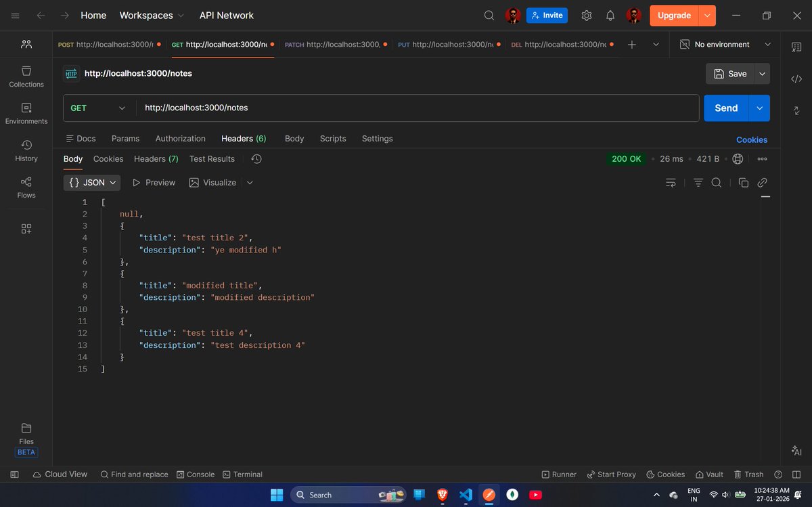
Task: Toggle the sidebar layout icon in status bar
Action: 15,475
